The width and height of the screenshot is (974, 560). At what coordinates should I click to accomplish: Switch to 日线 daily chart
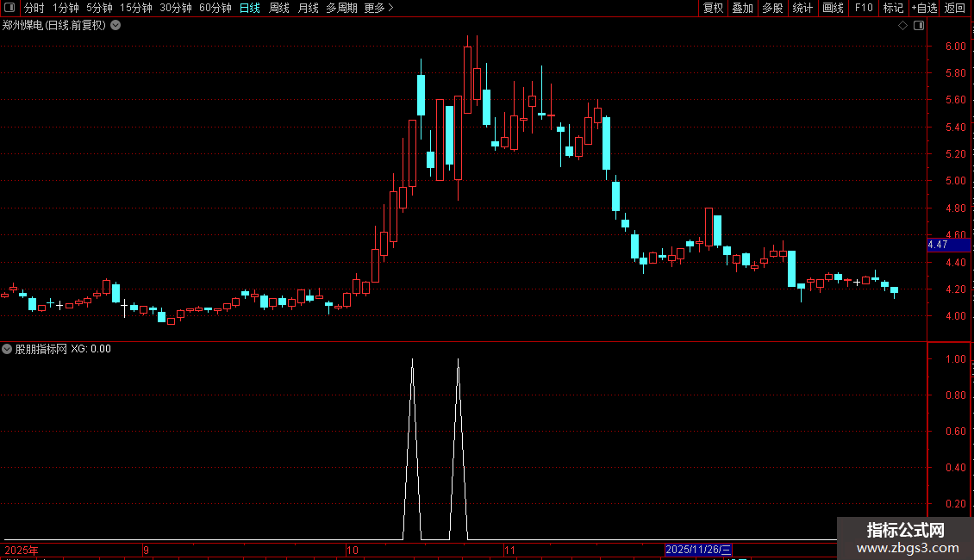(x=250, y=8)
